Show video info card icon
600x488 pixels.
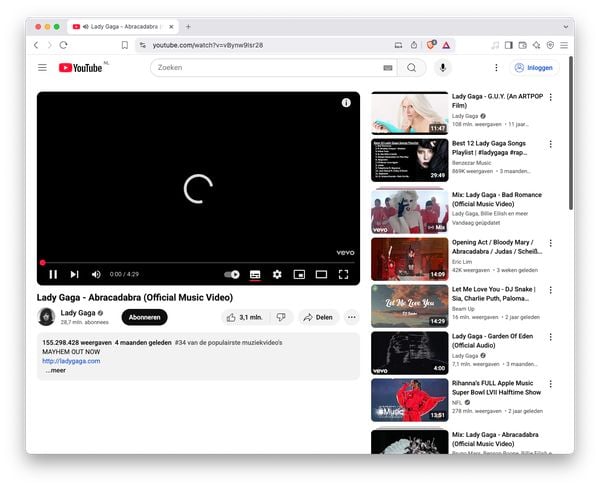click(346, 103)
